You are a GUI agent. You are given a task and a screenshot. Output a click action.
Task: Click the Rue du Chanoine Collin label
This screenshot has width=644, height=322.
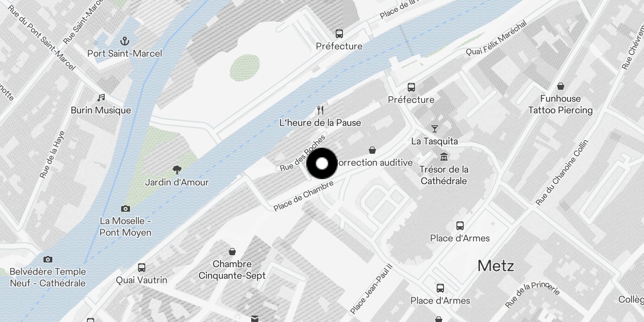562,173
